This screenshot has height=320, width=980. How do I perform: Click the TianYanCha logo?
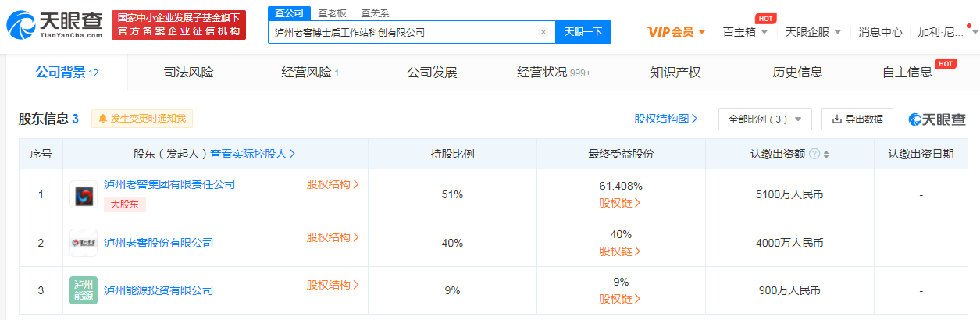[54, 25]
